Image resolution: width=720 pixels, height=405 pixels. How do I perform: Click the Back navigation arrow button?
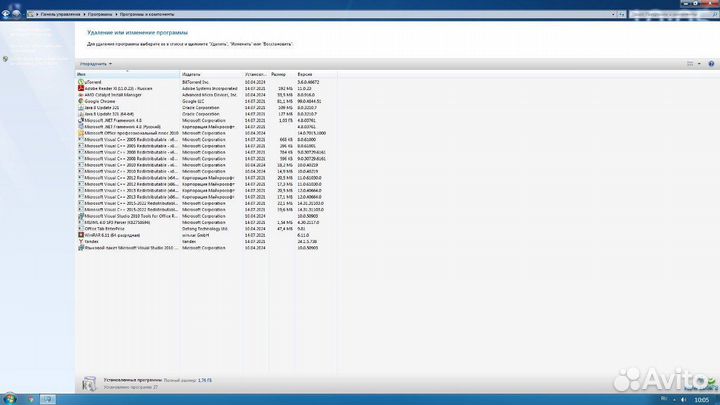click(x=7, y=16)
